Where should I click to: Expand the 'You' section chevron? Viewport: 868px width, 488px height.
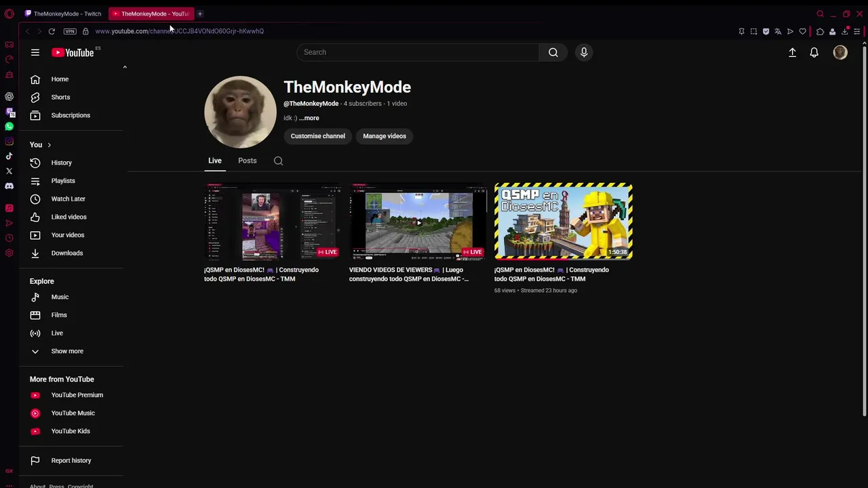coord(49,145)
